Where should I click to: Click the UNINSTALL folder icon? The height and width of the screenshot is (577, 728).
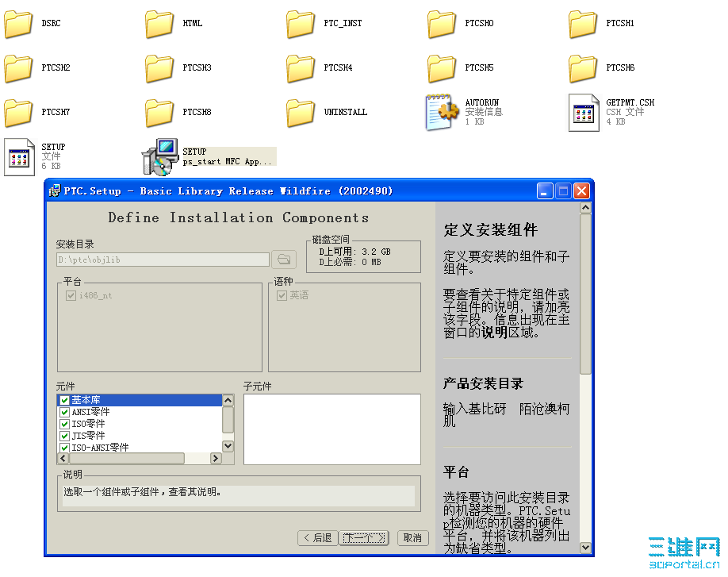pos(301,113)
